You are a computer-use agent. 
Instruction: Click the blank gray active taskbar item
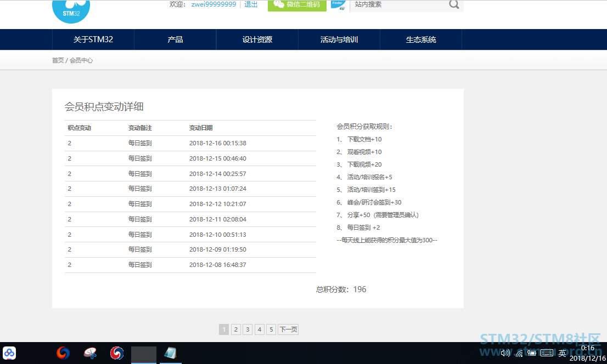point(144,354)
